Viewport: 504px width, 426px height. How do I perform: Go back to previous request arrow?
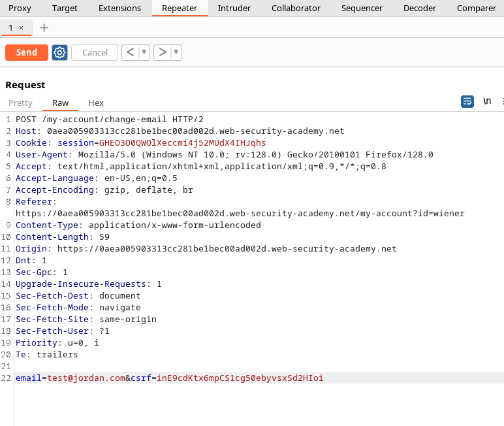pyautogui.click(x=130, y=52)
